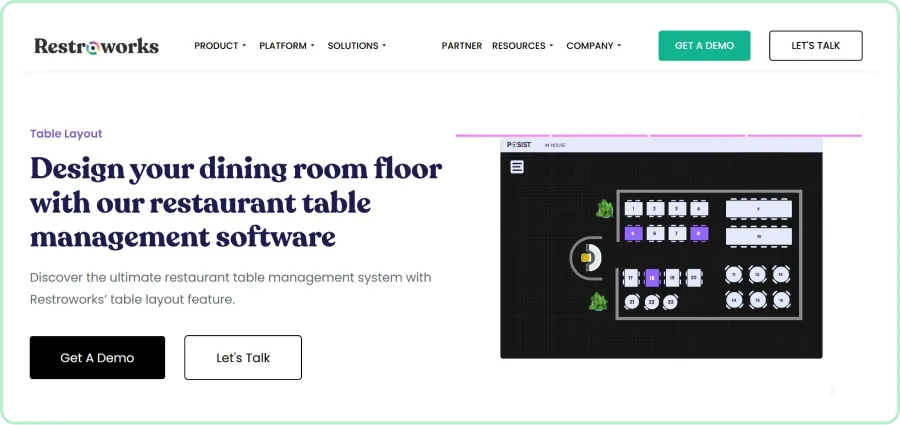The image size is (900, 425).
Task: Select round table 21
Action: point(631,302)
